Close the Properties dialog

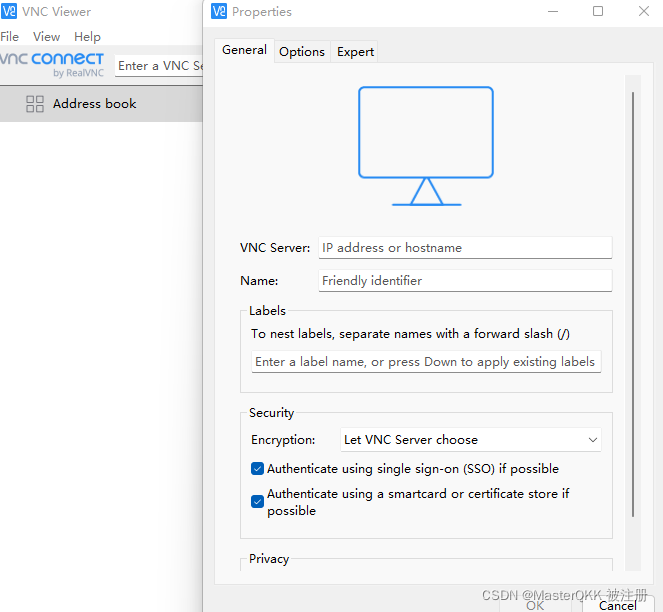(644, 11)
